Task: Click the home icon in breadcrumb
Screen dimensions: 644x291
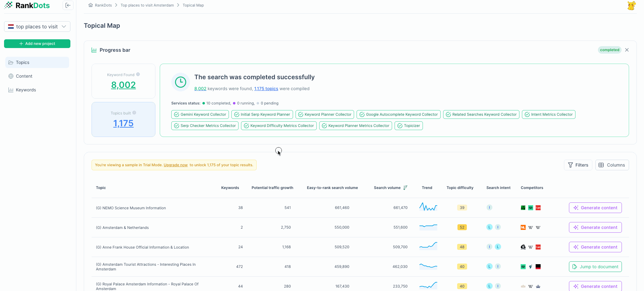Action: (91, 5)
